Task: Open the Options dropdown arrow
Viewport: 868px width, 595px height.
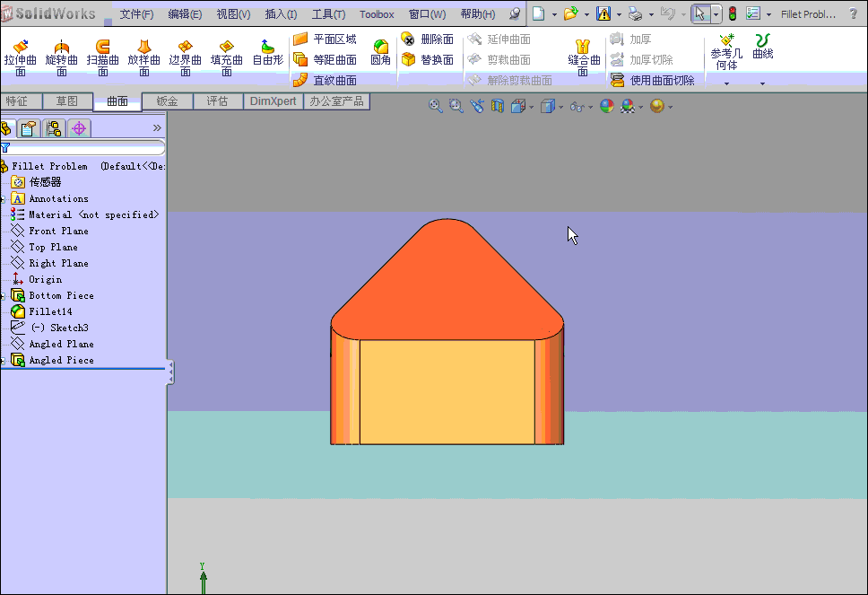Action: 768,14
